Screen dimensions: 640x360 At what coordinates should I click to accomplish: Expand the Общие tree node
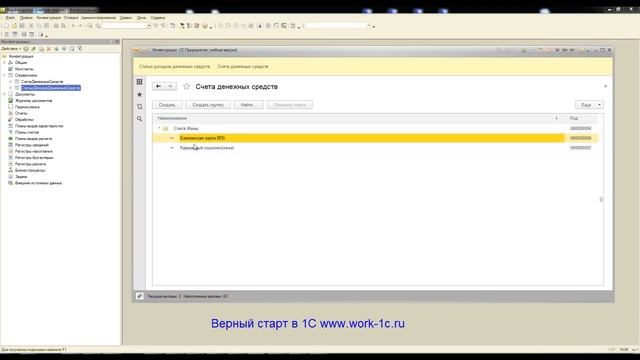click(4, 62)
